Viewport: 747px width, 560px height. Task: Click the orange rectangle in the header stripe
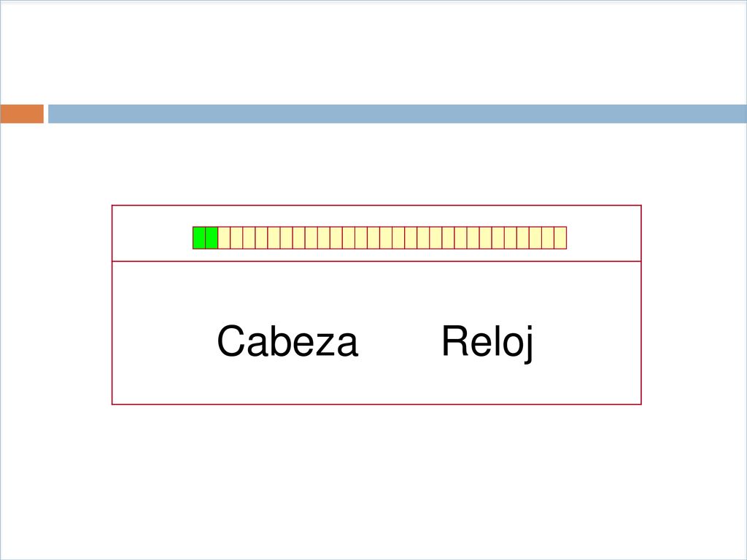[x=22, y=114]
